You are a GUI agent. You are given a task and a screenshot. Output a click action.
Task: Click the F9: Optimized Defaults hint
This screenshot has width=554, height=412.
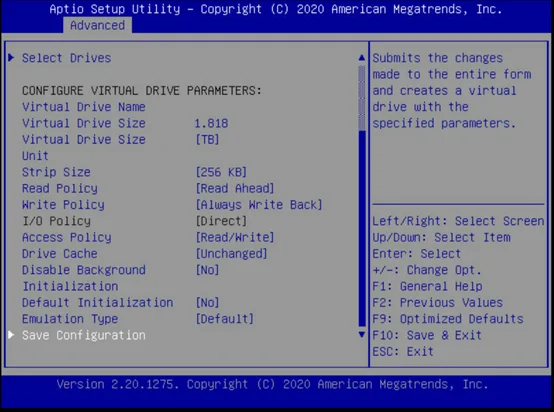click(448, 319)
